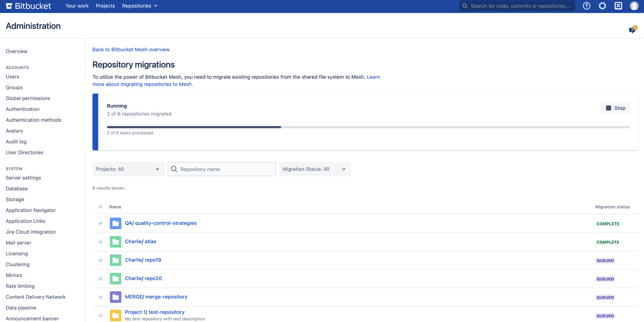Open Users admin page

coord(13,77)
